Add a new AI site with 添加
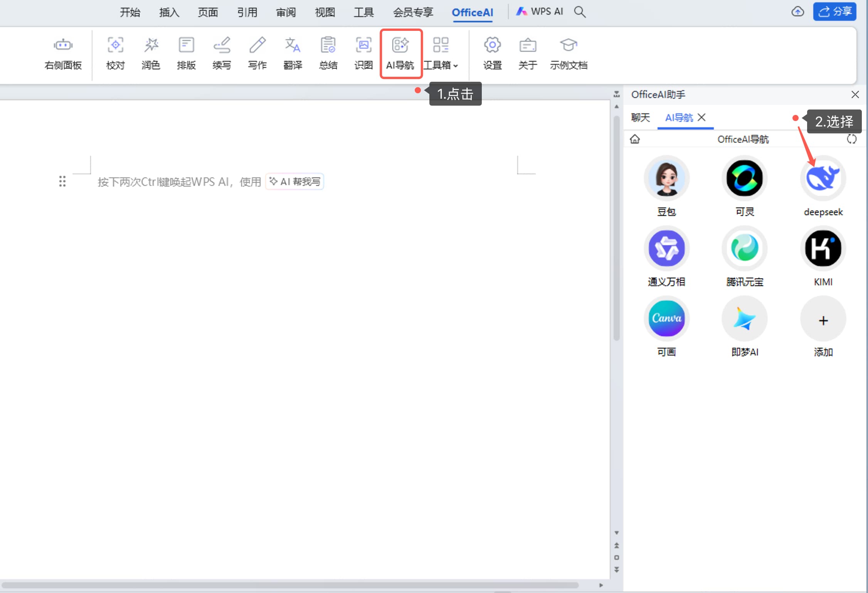868x593 pixels. (823, 320)
